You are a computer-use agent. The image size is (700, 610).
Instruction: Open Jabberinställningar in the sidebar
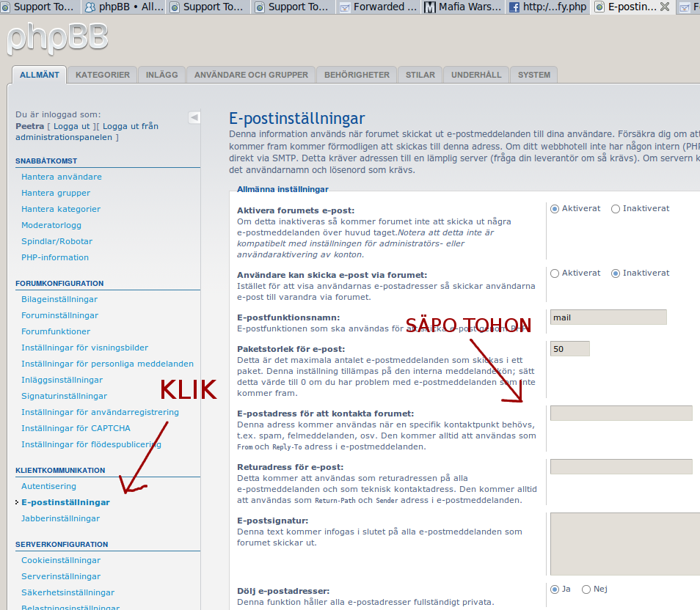click(x=60, y=518)
